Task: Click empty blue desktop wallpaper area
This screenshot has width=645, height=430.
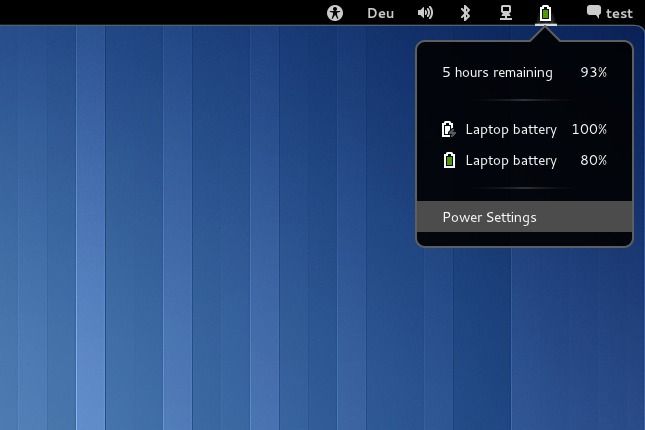Action: (200, 250)
